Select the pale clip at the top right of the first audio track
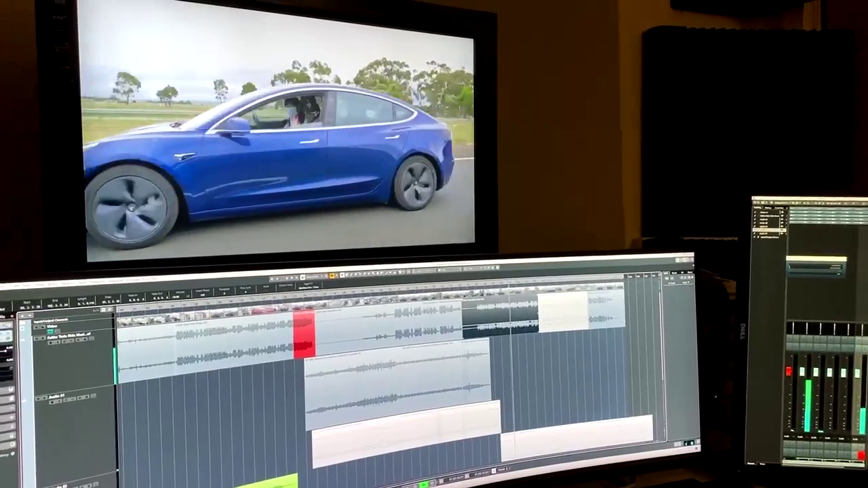868x488 pixels. (x=562, y=312)
